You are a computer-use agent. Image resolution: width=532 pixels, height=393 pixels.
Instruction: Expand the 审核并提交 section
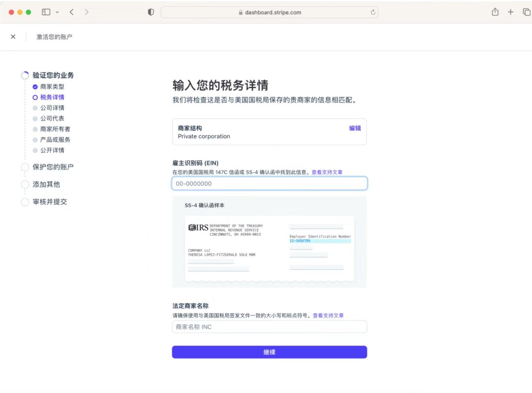(x=50, y=202)
